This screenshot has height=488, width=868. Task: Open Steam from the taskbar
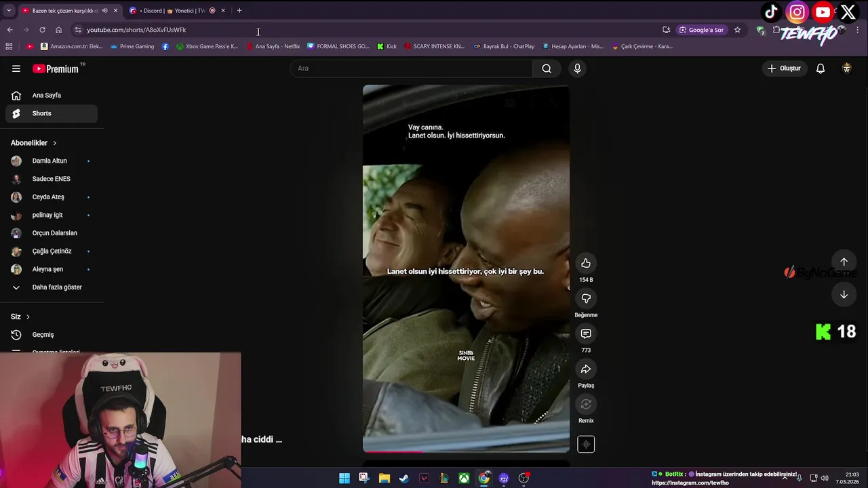tap(403, 479)
